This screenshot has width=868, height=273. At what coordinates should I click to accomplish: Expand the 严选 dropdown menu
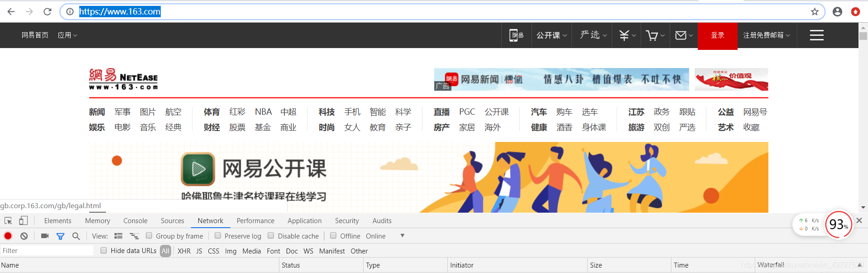pos(594,35)
